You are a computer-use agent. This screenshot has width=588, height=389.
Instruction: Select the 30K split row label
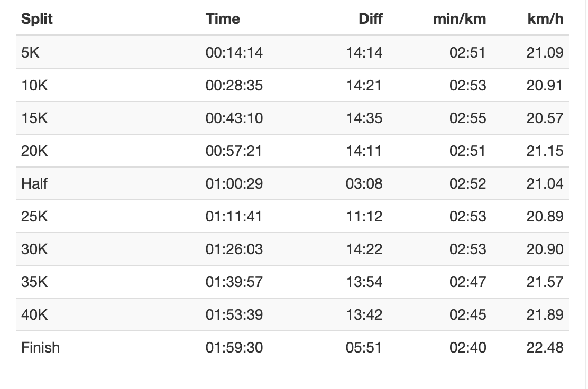click(34, 249)
